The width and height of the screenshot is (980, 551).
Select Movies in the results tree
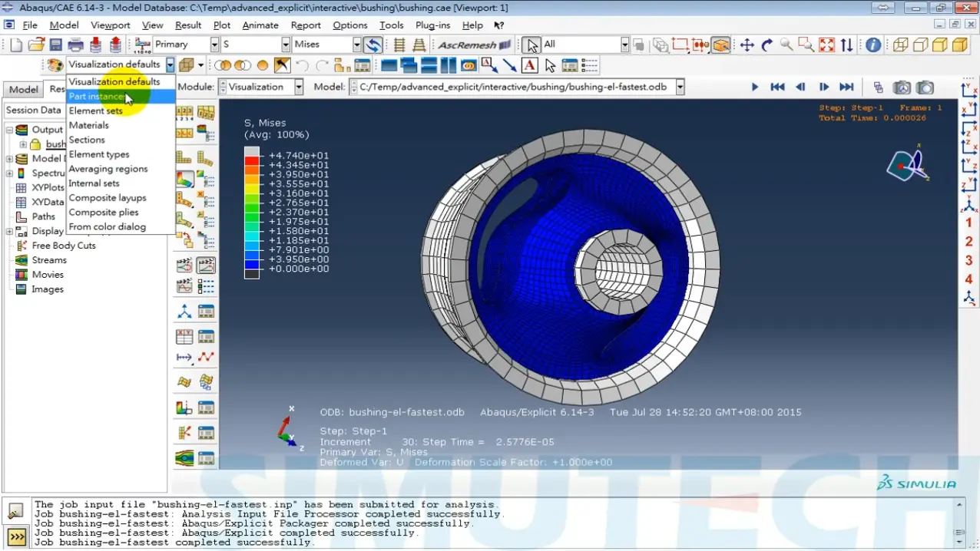pos(48,275)
